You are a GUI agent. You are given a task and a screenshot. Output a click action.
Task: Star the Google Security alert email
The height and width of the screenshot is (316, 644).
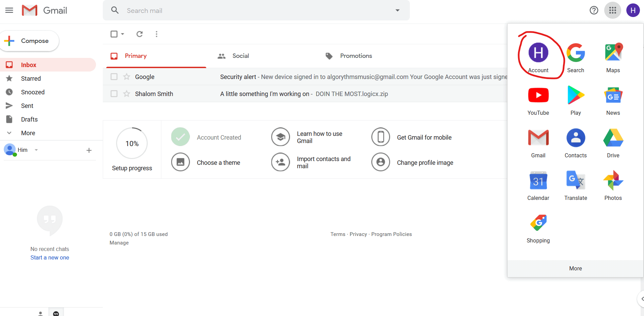127,77
